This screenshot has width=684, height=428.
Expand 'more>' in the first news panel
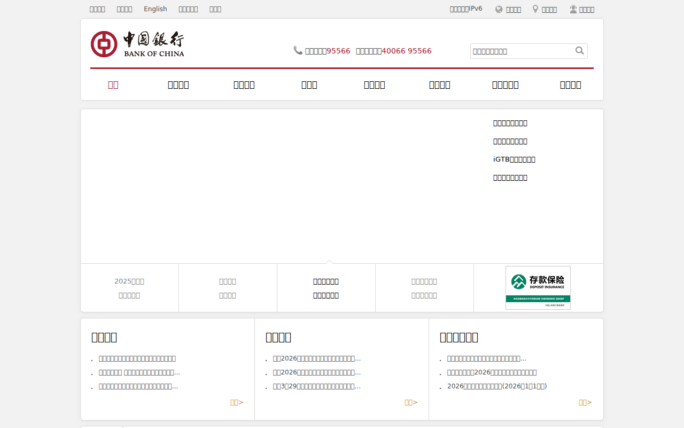(x=236, y=402)
